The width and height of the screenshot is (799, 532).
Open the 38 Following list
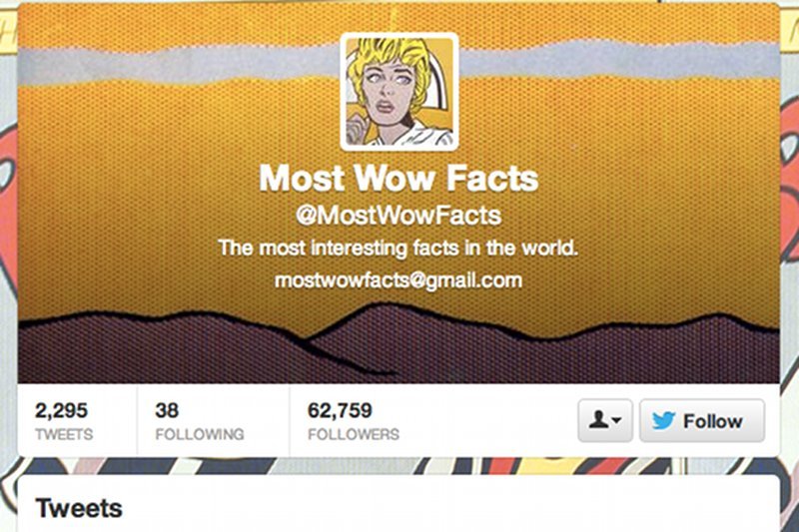200,420
